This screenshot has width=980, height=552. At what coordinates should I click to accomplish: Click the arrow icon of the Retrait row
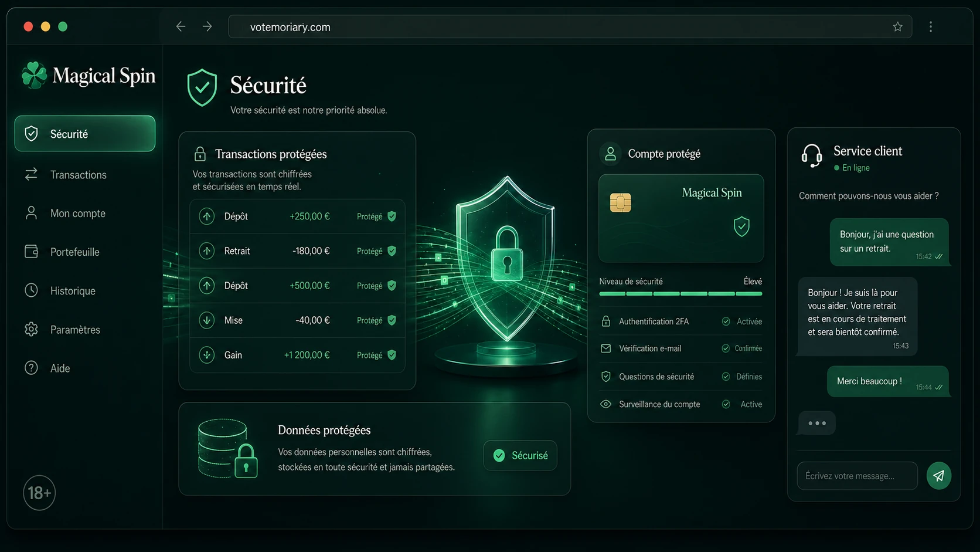(x=206, y=251)
